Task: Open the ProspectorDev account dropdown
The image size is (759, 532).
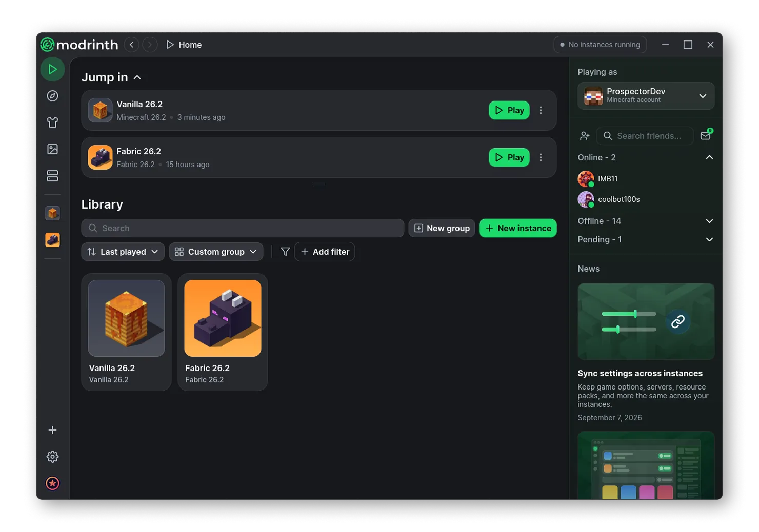Action: coord(646,96)
